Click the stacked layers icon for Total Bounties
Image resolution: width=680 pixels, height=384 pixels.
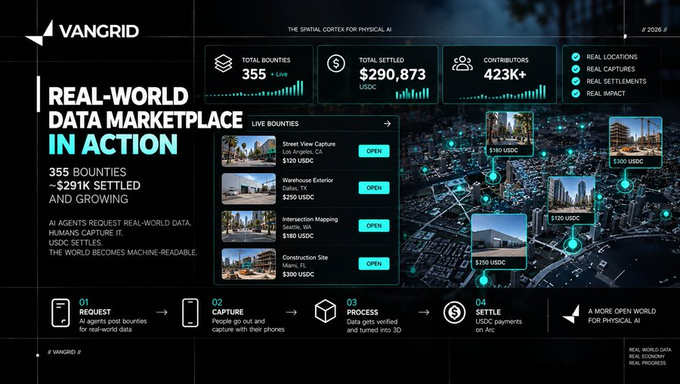[x=223, y=63]
